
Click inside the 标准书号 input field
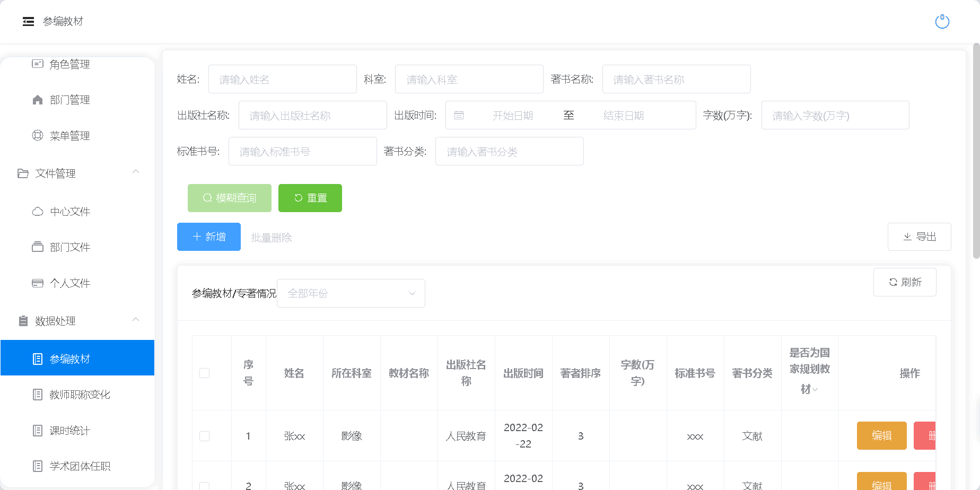303,151
